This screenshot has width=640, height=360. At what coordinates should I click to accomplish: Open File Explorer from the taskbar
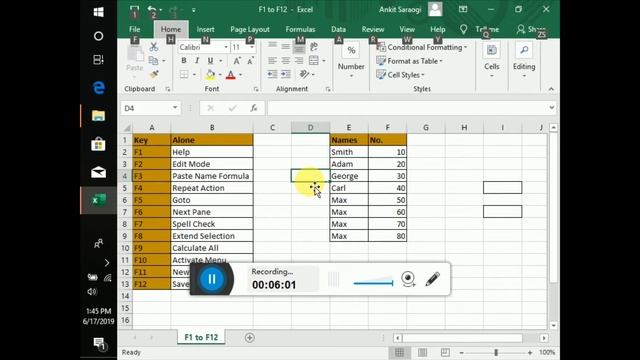98,116
